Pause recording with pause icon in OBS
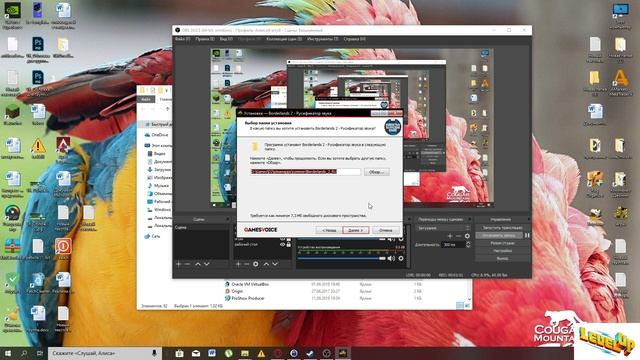The image size is (640, 360). (527, 236)
